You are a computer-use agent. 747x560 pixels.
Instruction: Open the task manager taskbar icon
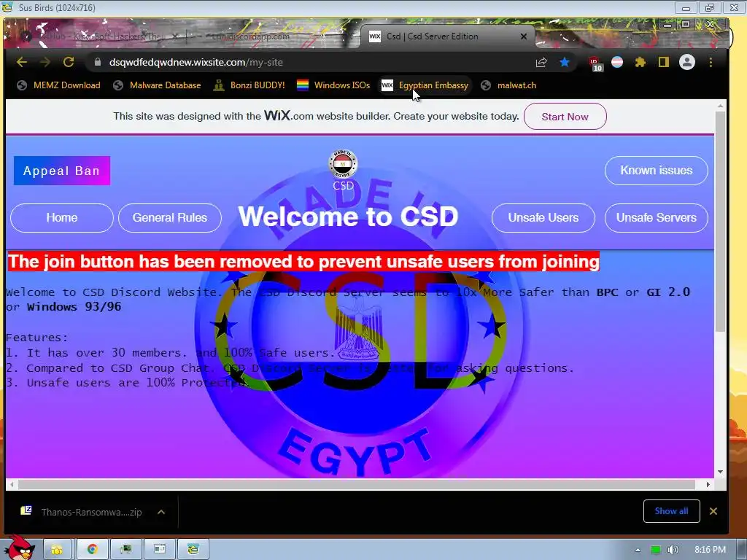click(125, 550)
